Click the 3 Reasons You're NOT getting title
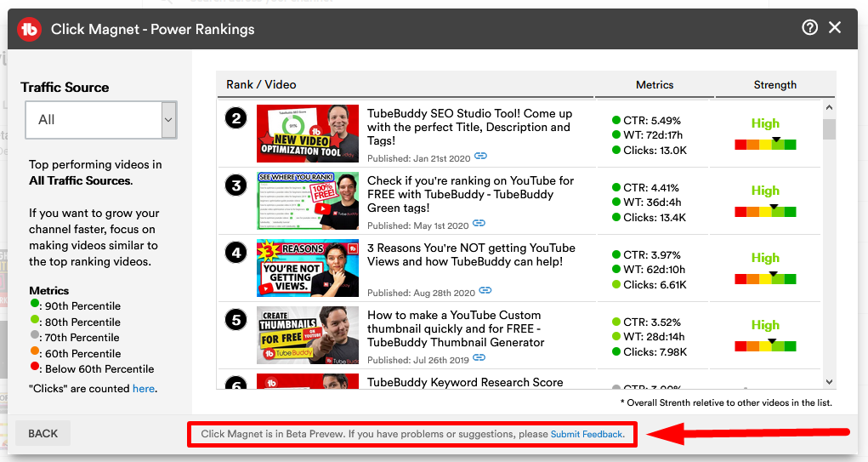This screenshot has width=868, height=462. click(x=471, y=254)
